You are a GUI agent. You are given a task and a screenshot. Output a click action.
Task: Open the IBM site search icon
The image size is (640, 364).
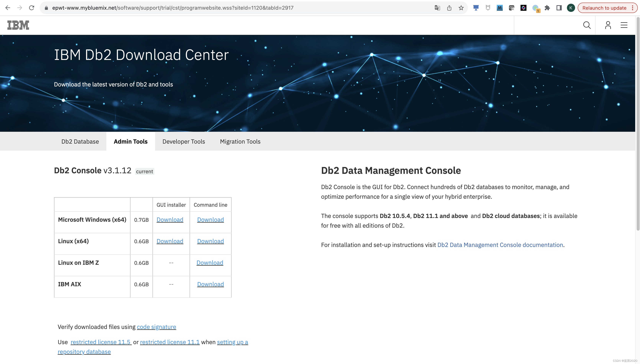(x=587, y=25)
